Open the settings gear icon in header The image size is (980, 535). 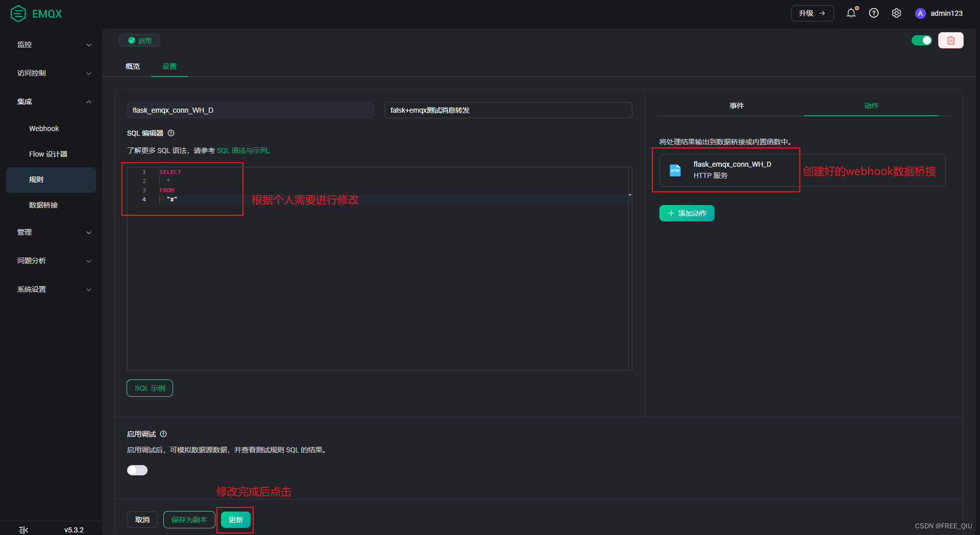(x=896, y=13)
